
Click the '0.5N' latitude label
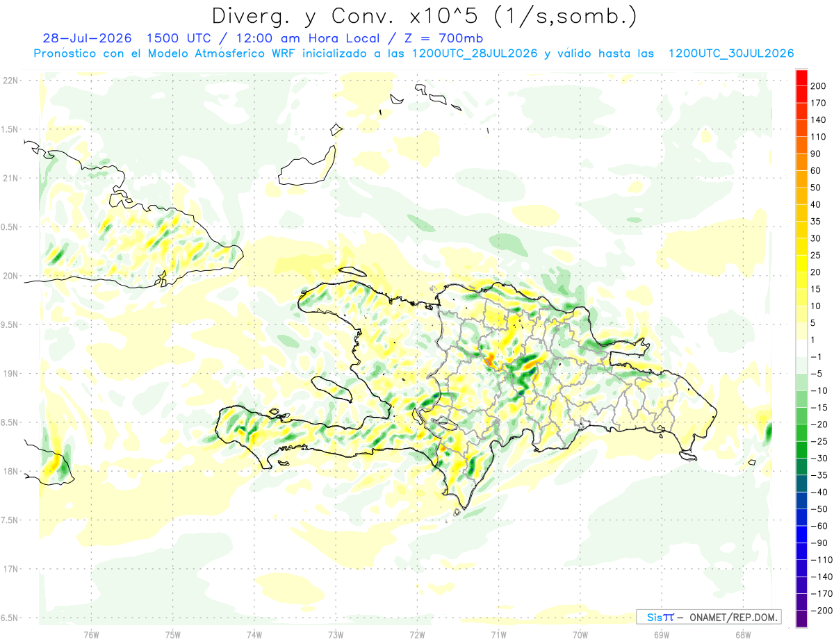pos(9,227)
